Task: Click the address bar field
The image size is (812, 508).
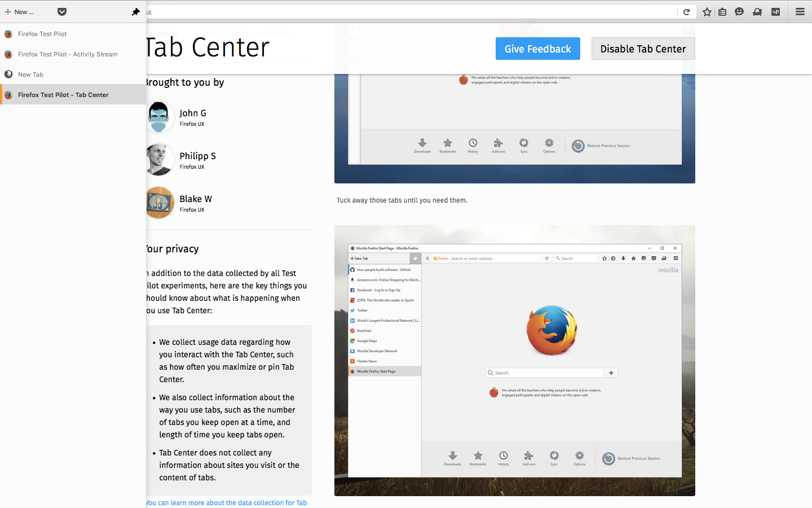Action: click(x=412, y=12)
